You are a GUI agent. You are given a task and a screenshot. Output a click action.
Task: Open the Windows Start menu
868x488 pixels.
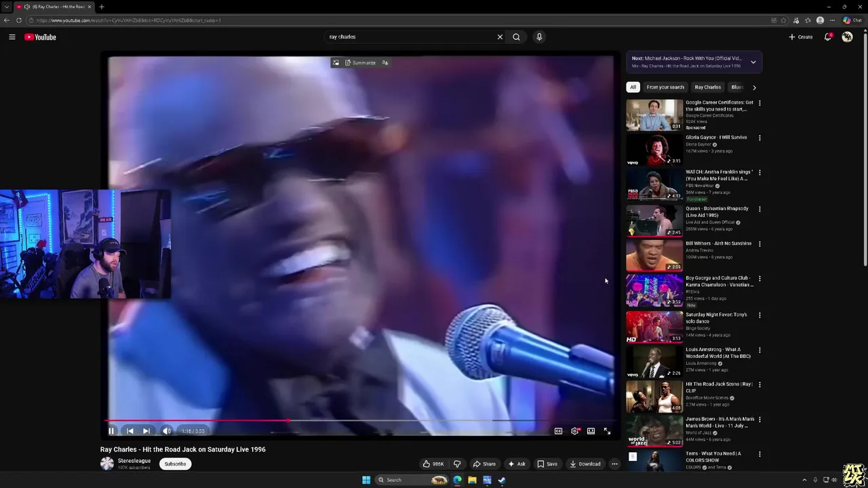pos(366,480)
